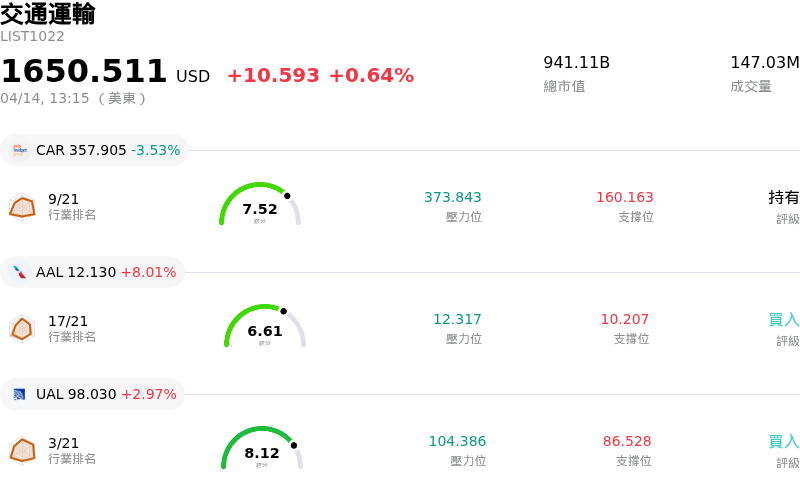Click the 147.03M volume value
This screenshot has width=800, height=488.
pyautogui.click(x=765, y=63)
